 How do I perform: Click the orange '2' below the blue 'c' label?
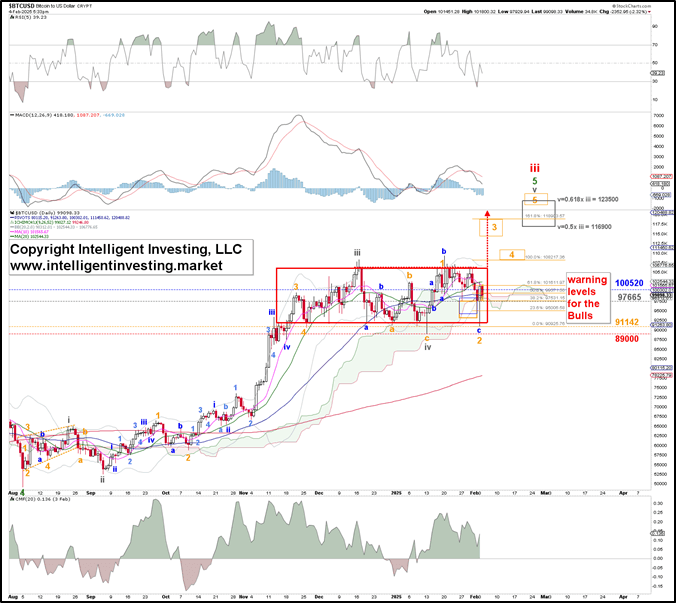click(x=479, y=341)
